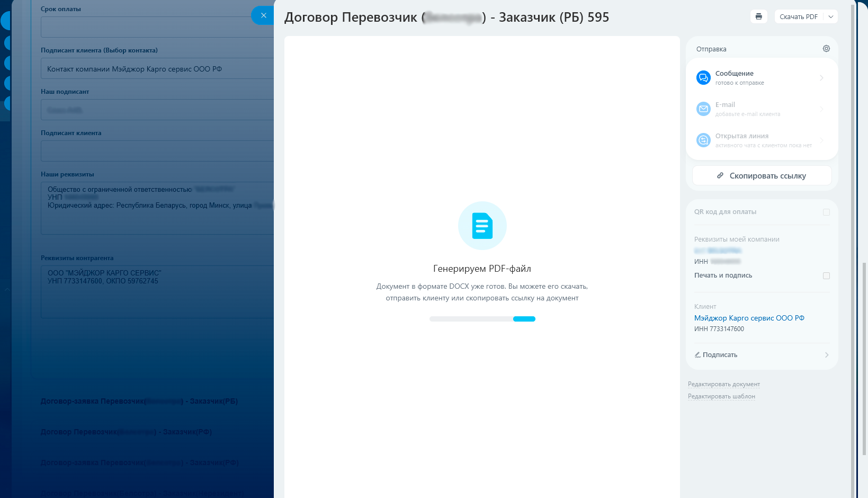Expand the Открытая линия row chevron

point(822,140)
